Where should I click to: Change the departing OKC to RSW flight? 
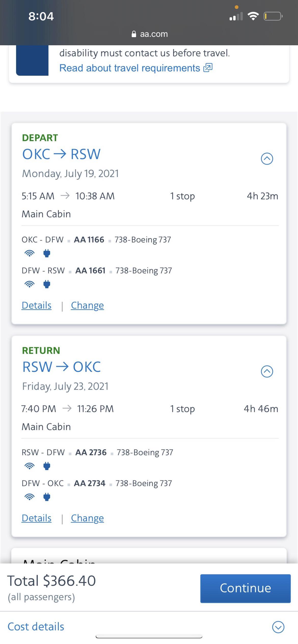87,305
